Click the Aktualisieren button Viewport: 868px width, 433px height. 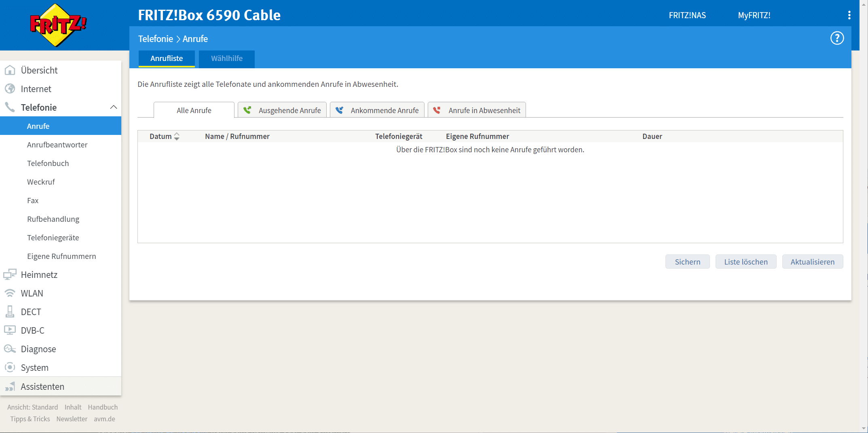pos(812,262)
